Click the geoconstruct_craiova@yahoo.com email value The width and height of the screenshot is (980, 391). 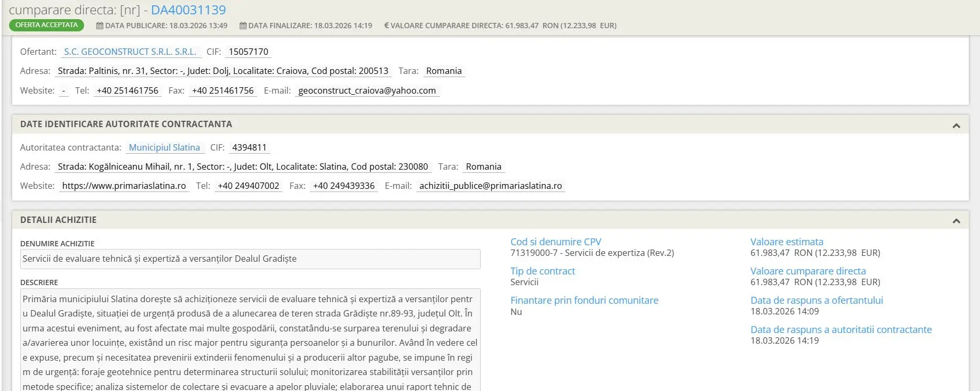tap(367, 90)
